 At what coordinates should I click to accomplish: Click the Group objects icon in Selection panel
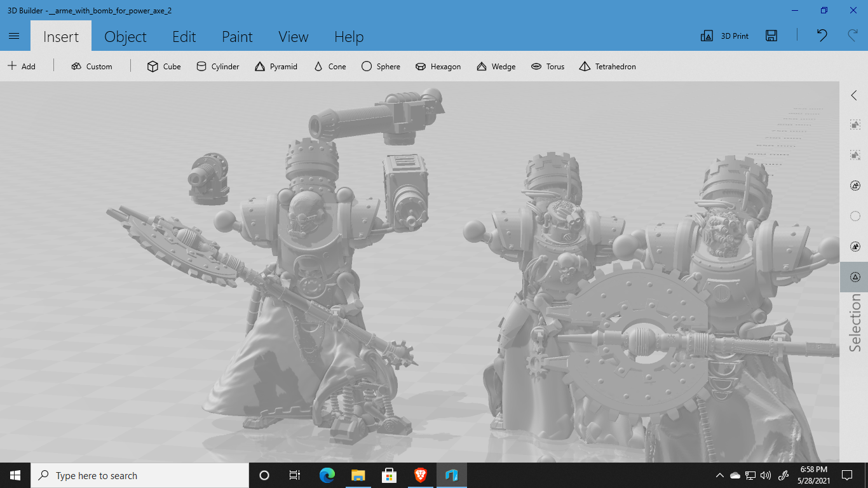tap(855, 125)
